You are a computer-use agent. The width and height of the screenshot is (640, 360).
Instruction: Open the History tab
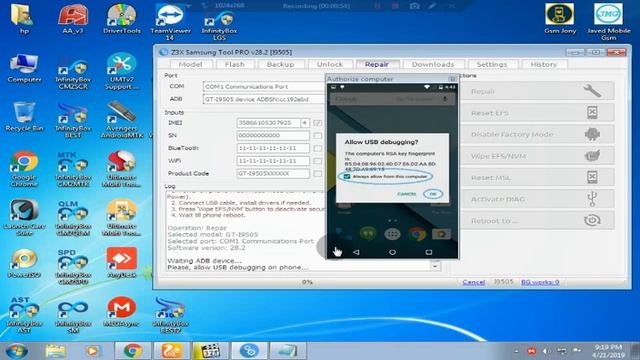pyautogui.click(x=543, y=64)
